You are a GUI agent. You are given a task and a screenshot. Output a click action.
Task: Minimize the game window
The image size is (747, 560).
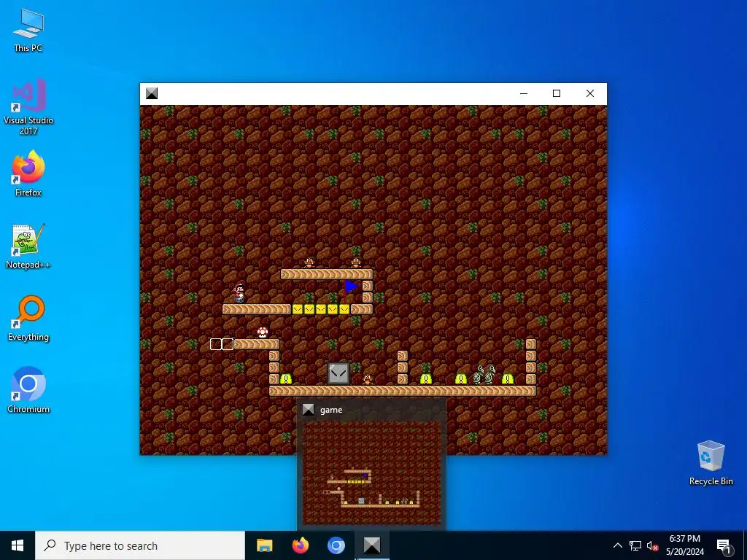(524, 93)
